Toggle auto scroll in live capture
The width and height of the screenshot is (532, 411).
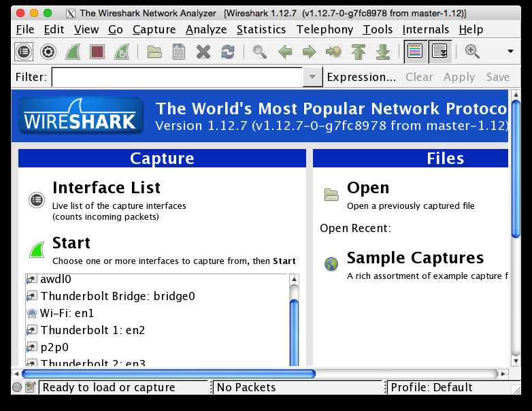coord(439,52)
